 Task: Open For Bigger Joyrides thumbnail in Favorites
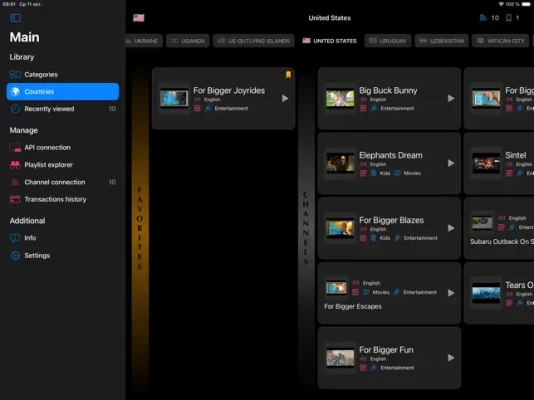pyautogui.click(x=174, y=98)
